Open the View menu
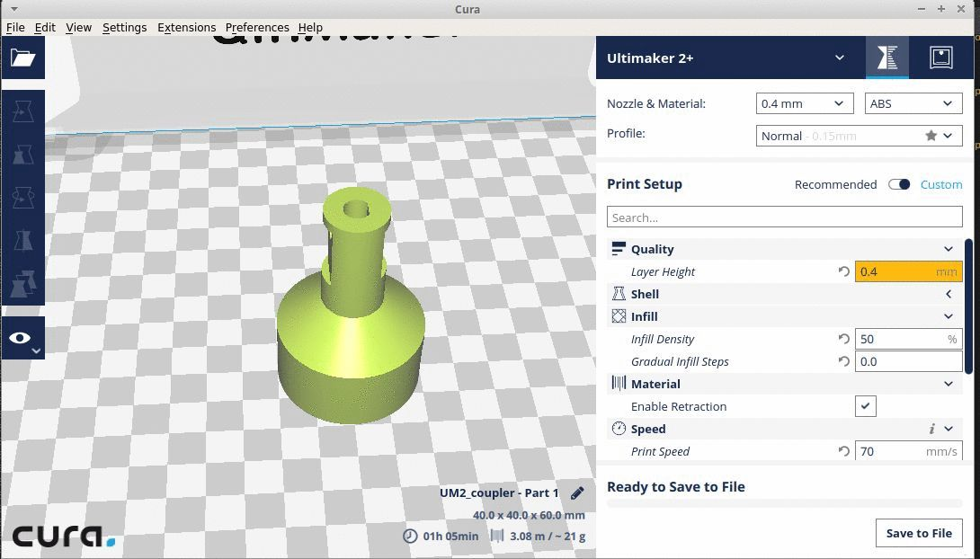The width and height of the screenshot is (980, 559). pos(79,28)
